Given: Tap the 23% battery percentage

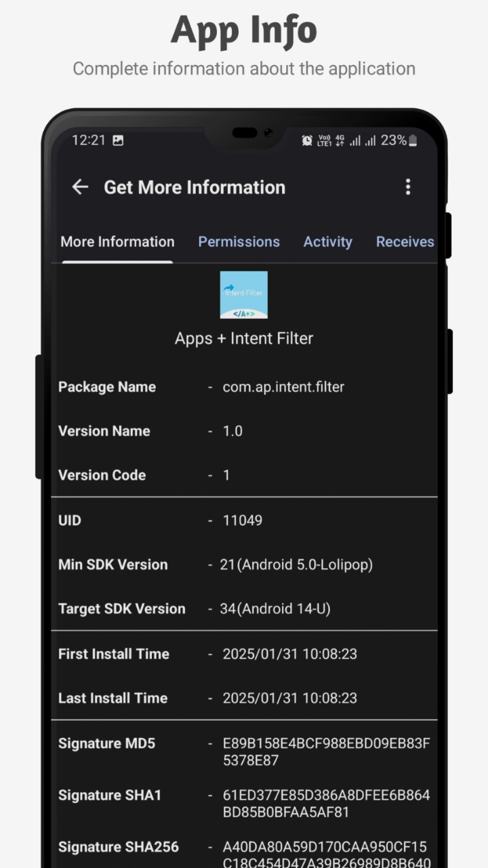Looking at the screenshot, I should (393, 140).
